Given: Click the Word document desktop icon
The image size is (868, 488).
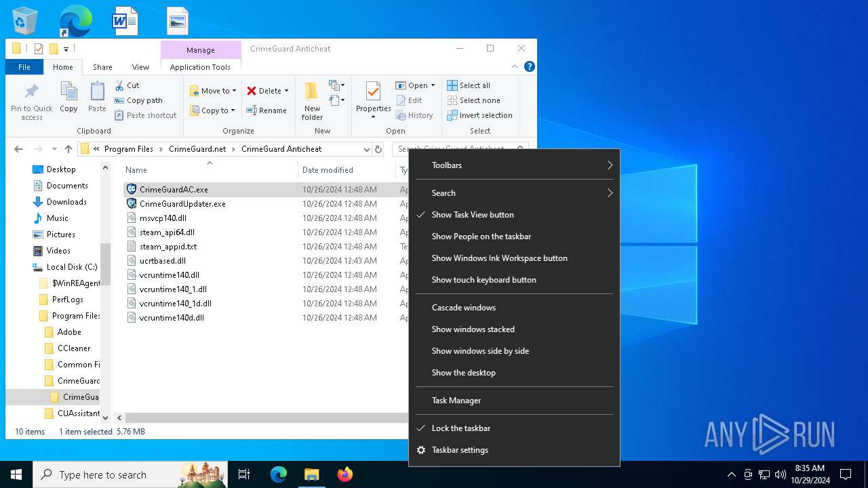Looking at the screenshot, I should tap(125, 21).
